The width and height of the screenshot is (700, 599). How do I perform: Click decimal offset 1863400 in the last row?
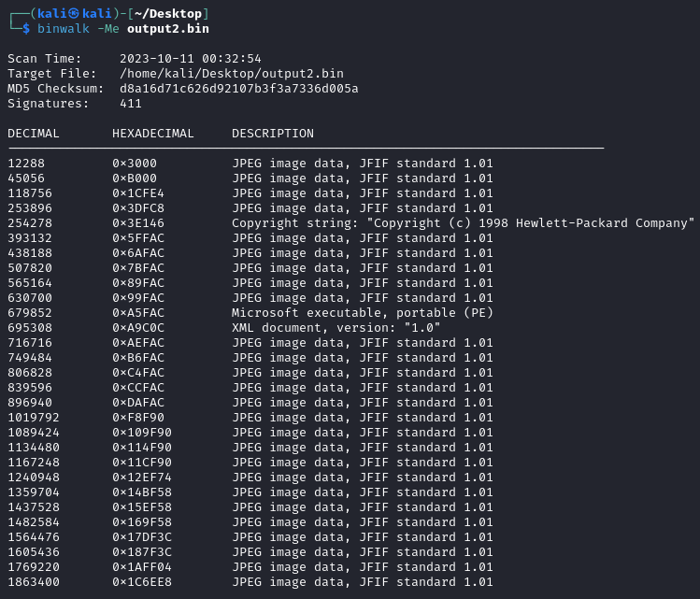[x=34, y=582]
